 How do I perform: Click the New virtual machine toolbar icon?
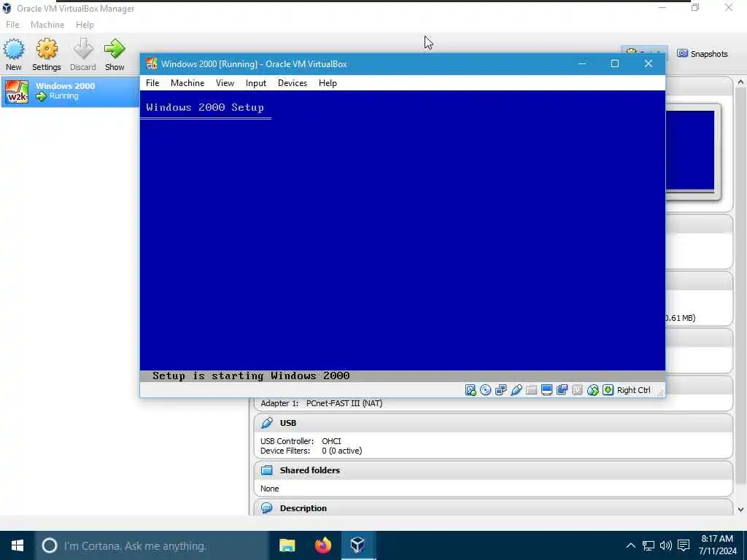[x=14, y=54]
